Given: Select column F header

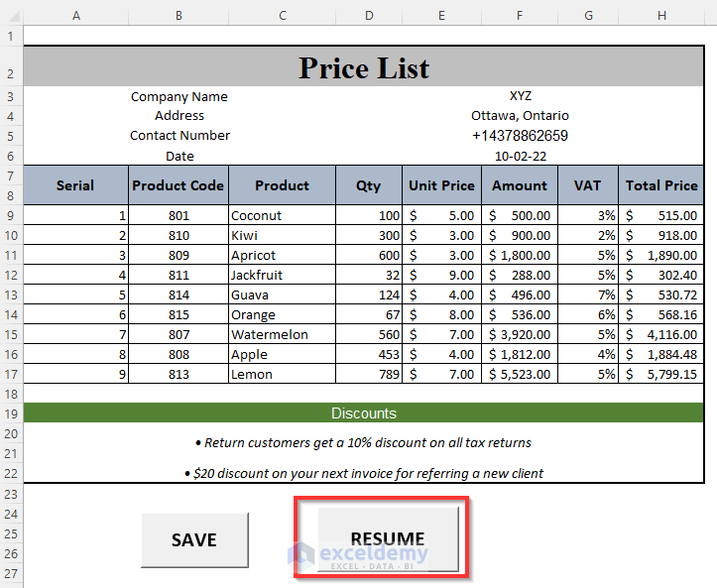Looking at the screenshot, I should (x=520, y=16).
